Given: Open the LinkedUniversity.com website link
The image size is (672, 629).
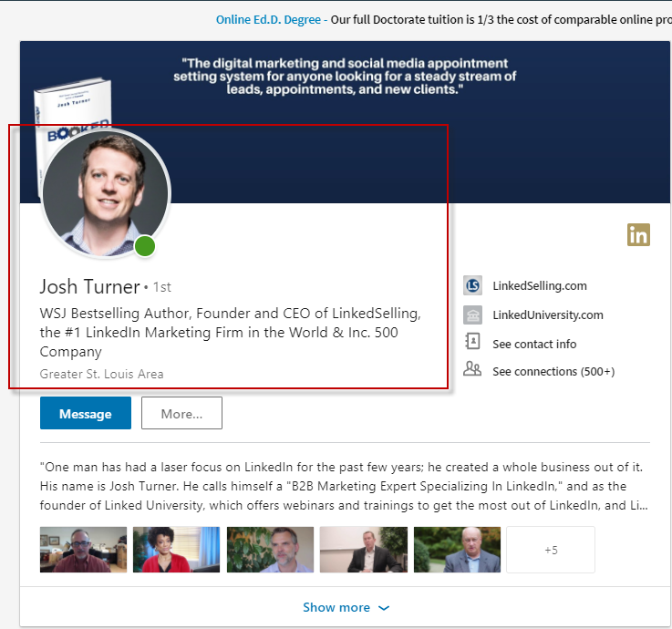Looking at the screenshot, I should [547, 315].
